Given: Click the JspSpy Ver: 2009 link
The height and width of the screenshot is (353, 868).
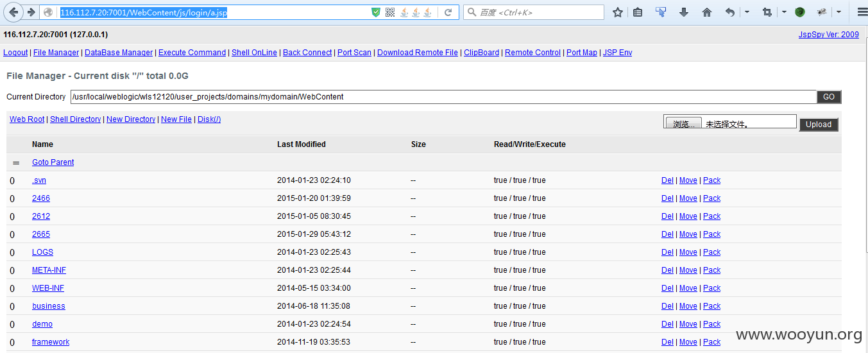Looking at the screenshot, I should tap(828, 35).
